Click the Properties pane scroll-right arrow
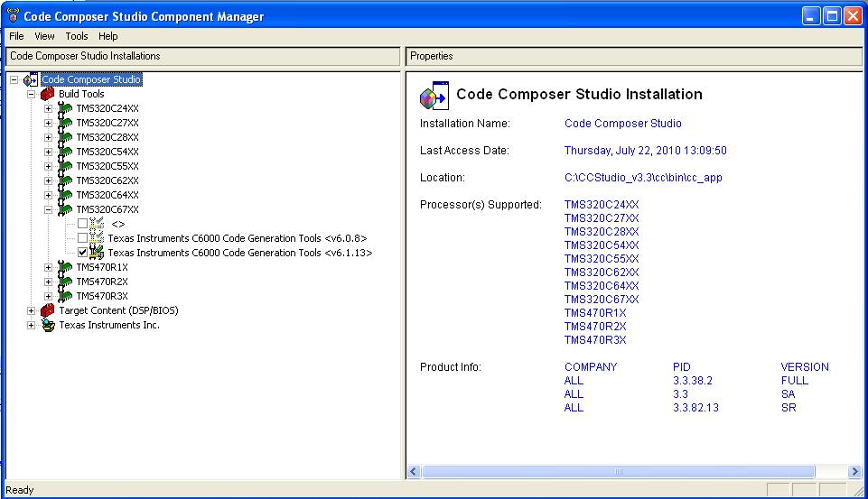This screenshot has width=868, height=499. pos(854,471)
